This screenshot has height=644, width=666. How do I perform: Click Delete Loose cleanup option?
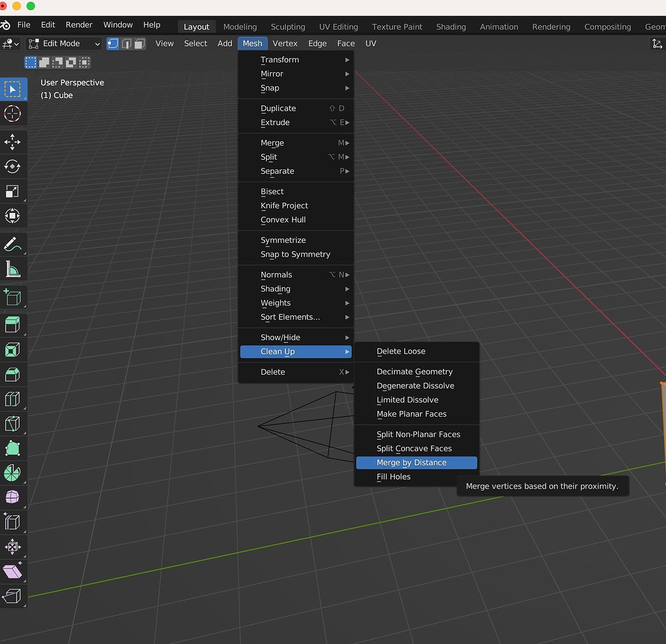tap(400, 351)
